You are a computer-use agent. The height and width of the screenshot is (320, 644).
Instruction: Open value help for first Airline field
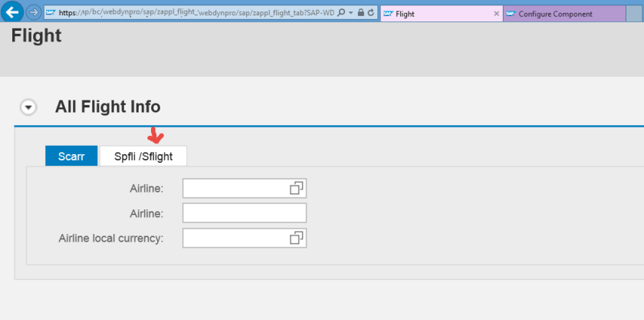297,188
